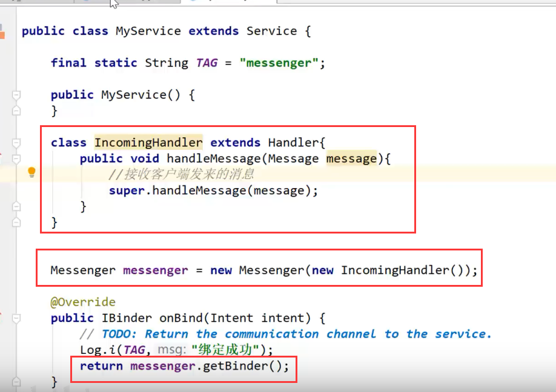Click Messenger type in the field declaration
Image resolution: width=556 pixels, height=392 pixels.
83,270
